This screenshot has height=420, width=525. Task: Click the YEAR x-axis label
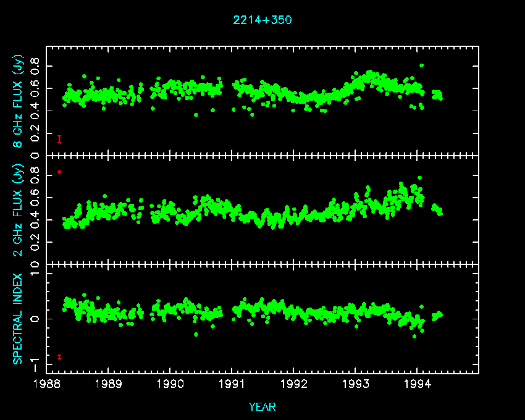tap(262, 407)
